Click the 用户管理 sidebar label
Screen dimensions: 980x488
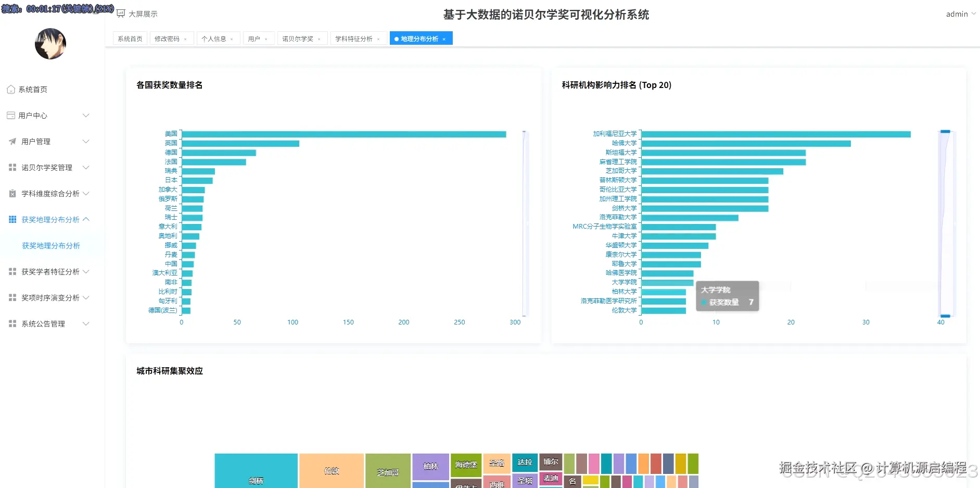tap(36, 142)
